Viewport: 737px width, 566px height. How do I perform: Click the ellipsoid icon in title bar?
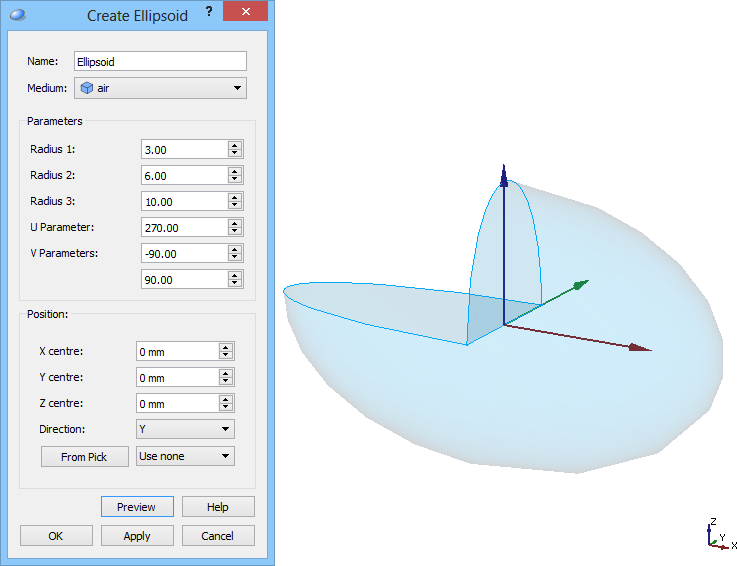click(x=18, y=15)
